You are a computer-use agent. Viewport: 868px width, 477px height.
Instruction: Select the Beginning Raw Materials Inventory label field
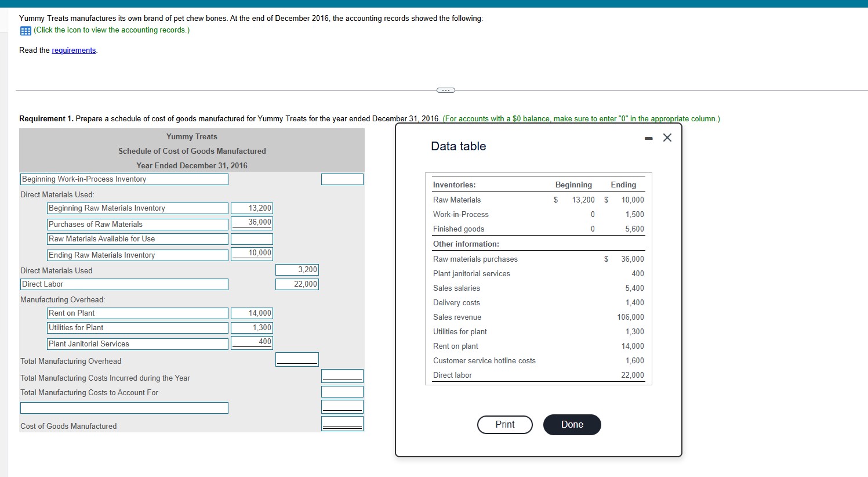click(137, 208)
